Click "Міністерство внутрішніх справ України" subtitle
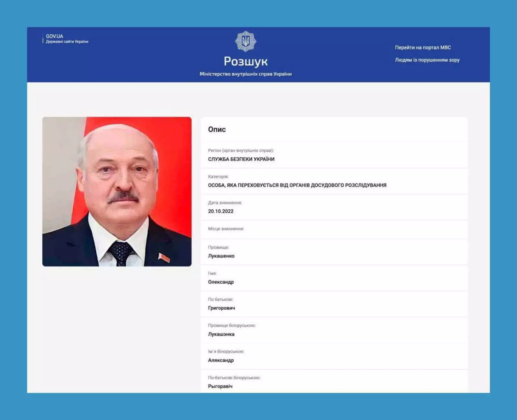The height and width of the screenshot is (420, 517). pyautogui.click(x=247, y=73)
